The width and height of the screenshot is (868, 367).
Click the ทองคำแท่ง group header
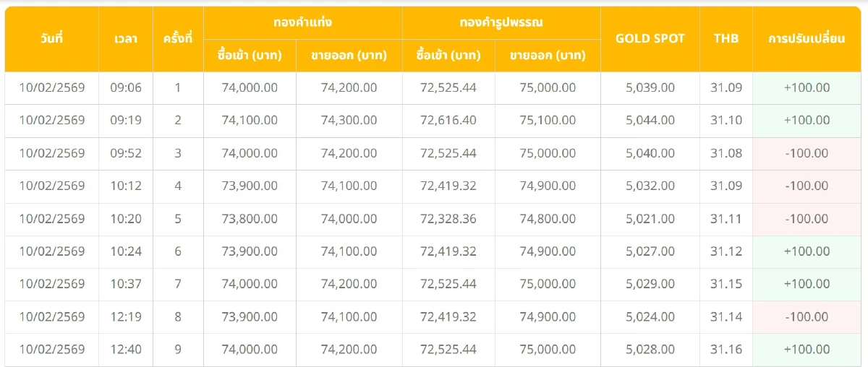pyautogui.click(x=302, y=22)
